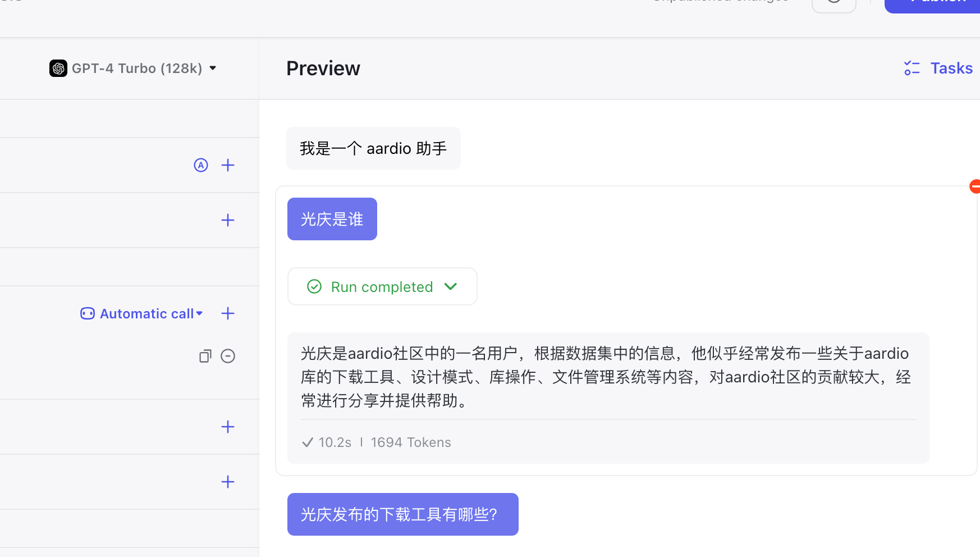Click the Preview heading

click(323, 69)
